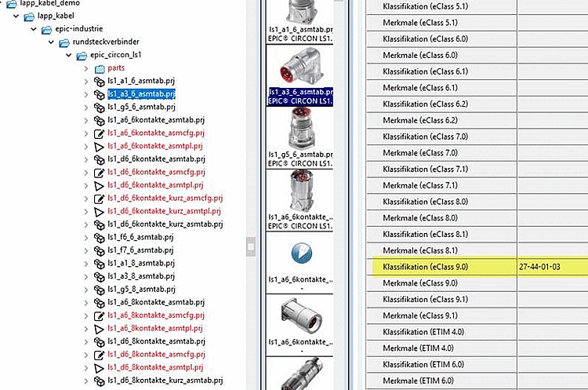
Task: Expand the parts folder
Action: point(86,68)
